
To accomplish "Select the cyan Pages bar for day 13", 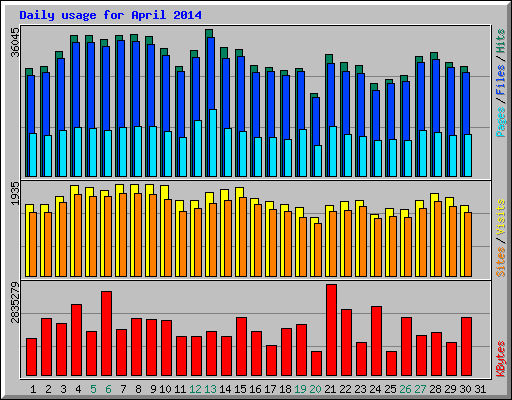I will pyautogui.click(x=213, y=143).
